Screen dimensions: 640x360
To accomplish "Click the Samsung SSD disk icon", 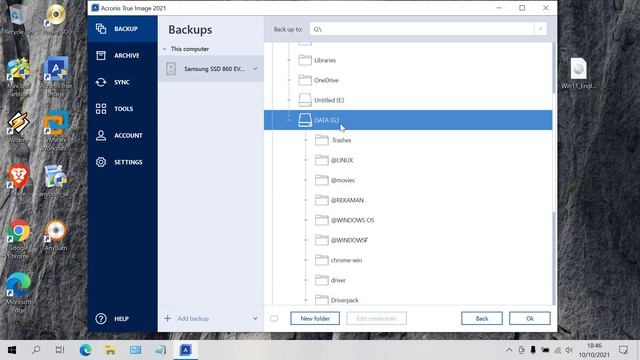I will pyautogui.click(x=171, y=69).
